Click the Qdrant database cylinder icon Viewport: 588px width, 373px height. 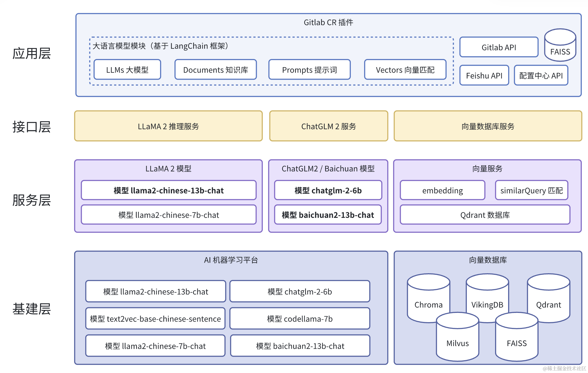pos(548,298)
